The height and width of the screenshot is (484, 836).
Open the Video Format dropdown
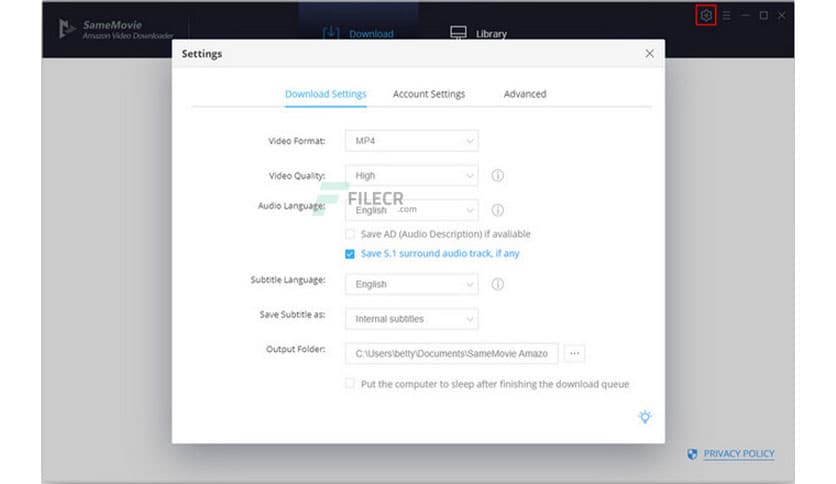click(x=412, y=141)
